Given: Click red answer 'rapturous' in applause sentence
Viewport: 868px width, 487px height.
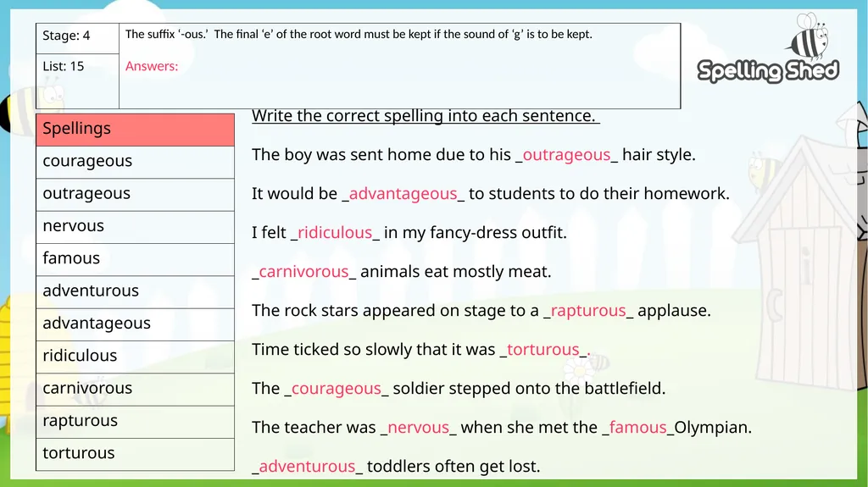Looking at the screenshot, I should 588,311.
